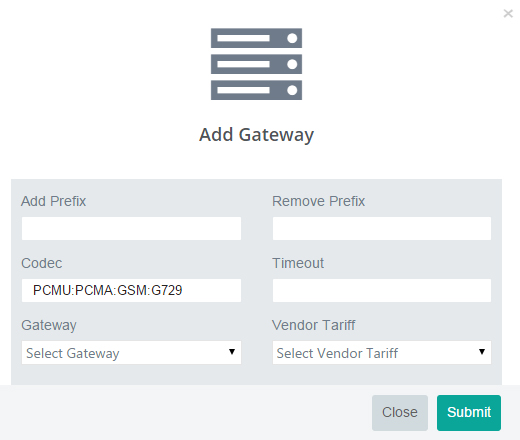Viewport: 520px width, 440px height.
Task: Click the bottom server unit in the gateway icon
Action: (x=256, y=90)
